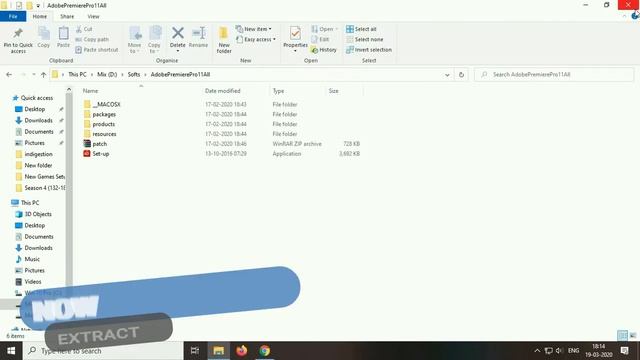Viewport: 640px width, 360px height.
Task: Go back using the back arrow
Action: (9, 74)
